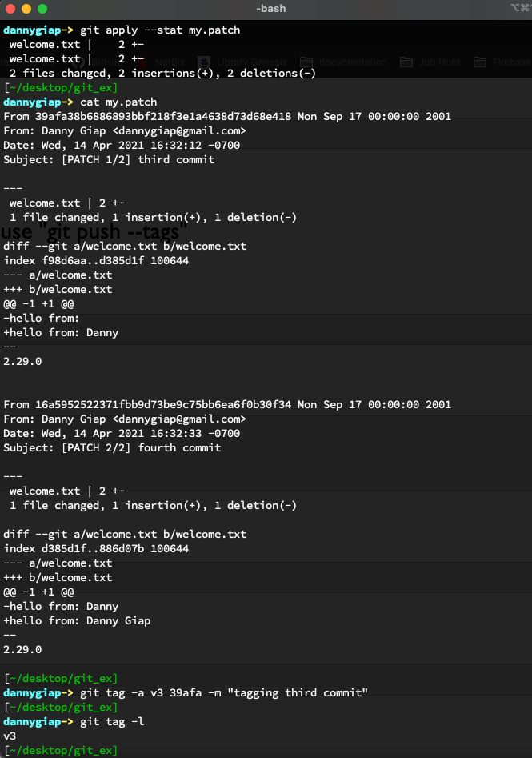
Task: Click the "v3" tag output line
Action: 10,736
